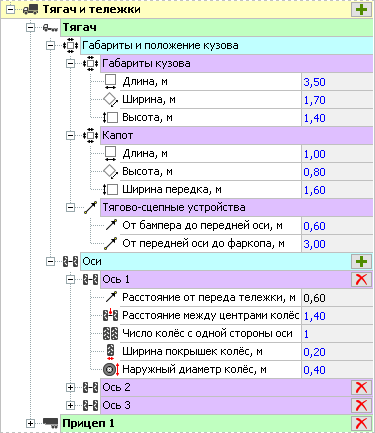
Task: Add a new axle with Оси green plus
Action: point(362,261)
